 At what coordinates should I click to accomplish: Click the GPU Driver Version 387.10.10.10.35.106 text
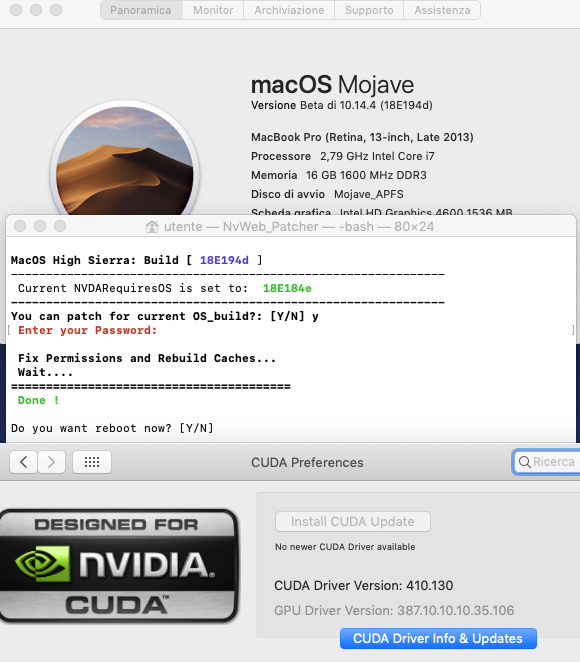[394, 610]
